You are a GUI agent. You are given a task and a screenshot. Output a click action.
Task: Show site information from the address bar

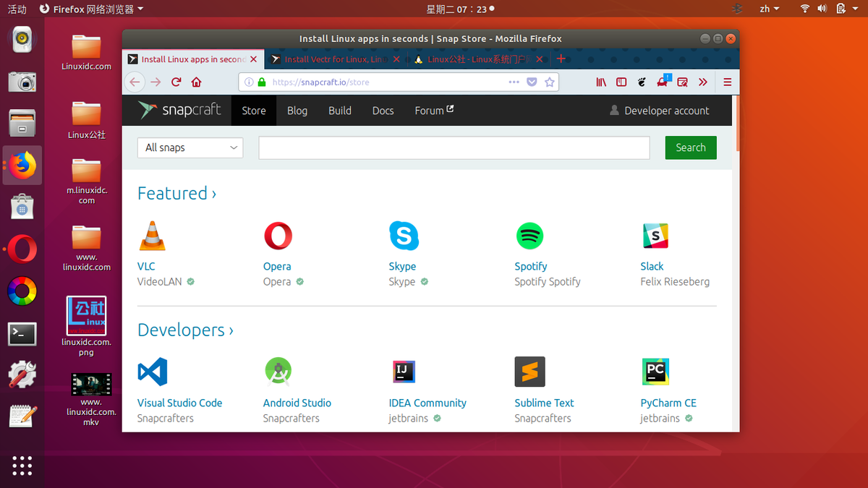click(248, 82)
